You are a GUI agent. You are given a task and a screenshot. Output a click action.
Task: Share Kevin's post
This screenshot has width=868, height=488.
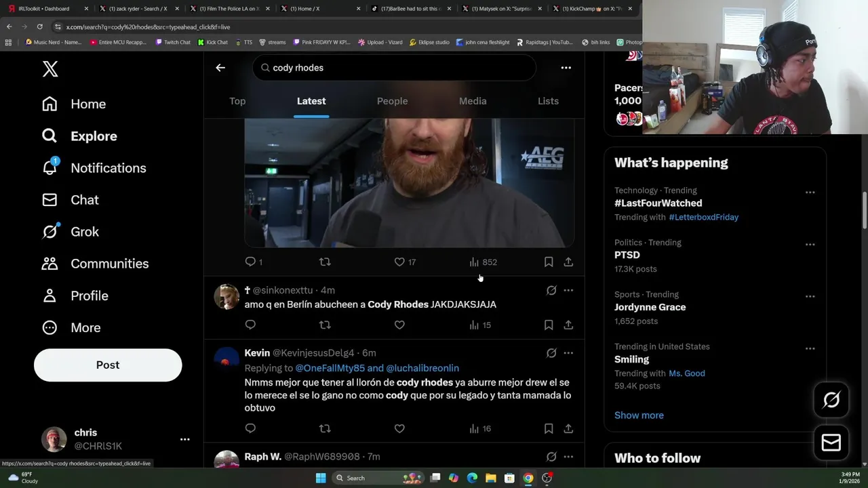568,428
